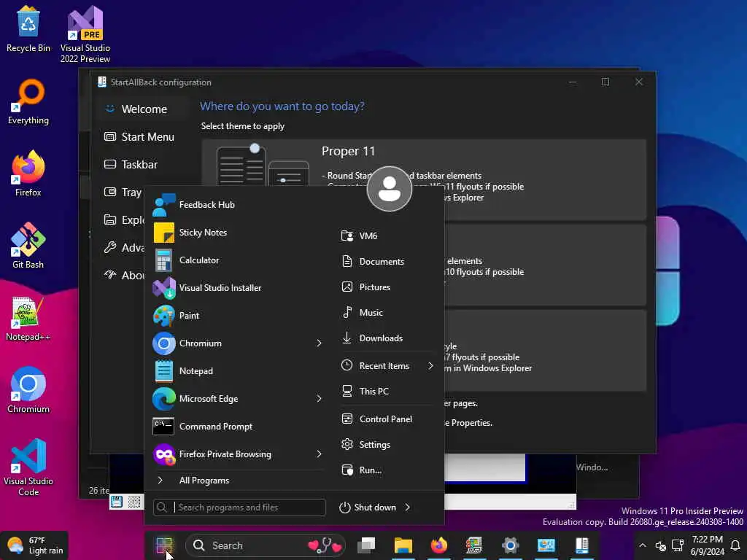This screenshot has width=747, height=560.
Task: Select Visual Studio Code desktop shortcut
Action: coord(28,467)
